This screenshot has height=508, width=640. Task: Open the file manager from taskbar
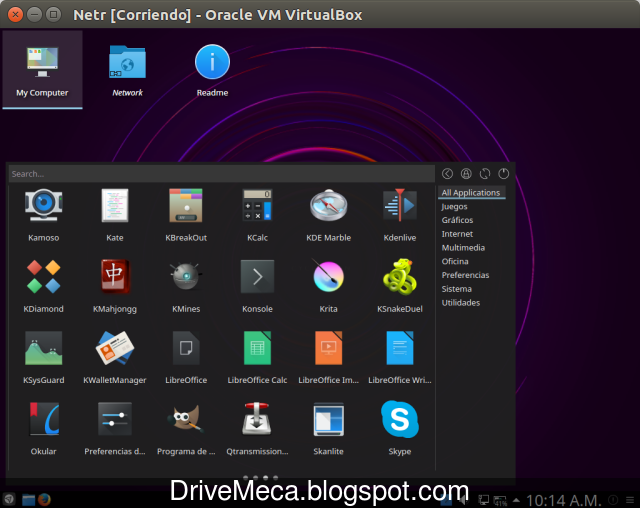(29, 500)
